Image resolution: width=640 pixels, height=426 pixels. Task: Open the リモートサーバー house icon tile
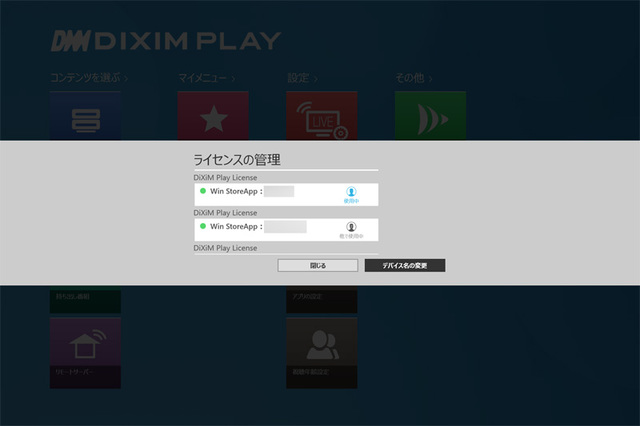pyautogui.click(x=85, y=353)
